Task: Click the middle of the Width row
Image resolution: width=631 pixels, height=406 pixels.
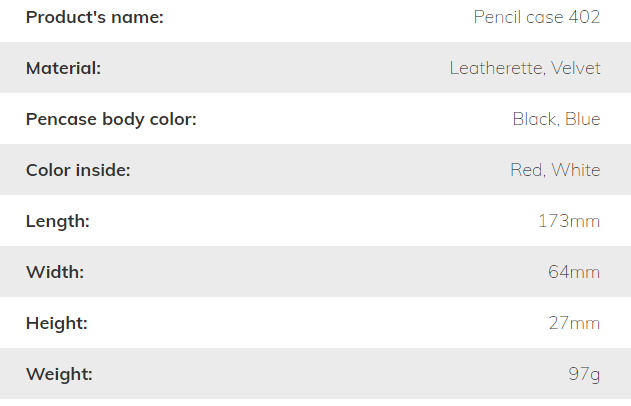Action: click(x=315, y=272)
